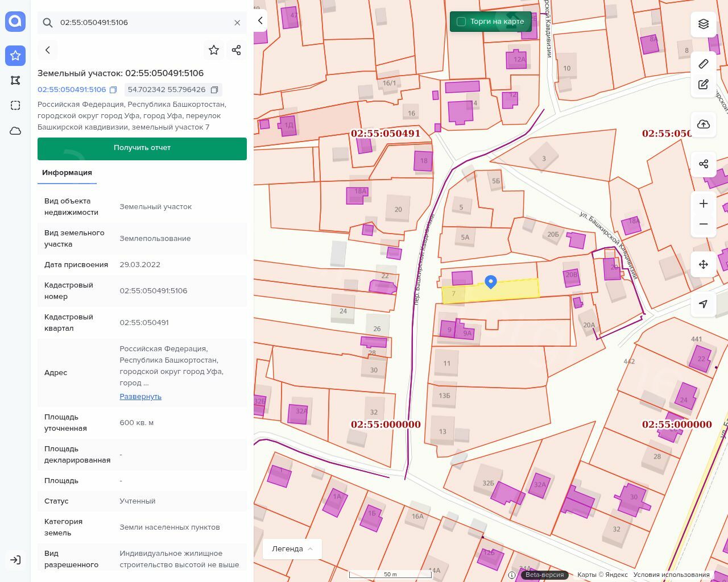Open the cadastral number link 02:55:050491:5106
Screen dimensions: 728x582
point(72,90)
